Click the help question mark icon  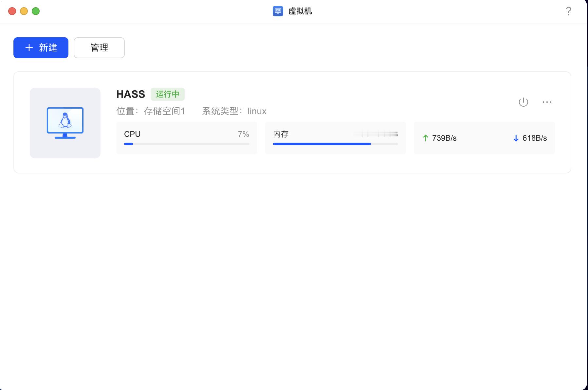coord(569,11)
